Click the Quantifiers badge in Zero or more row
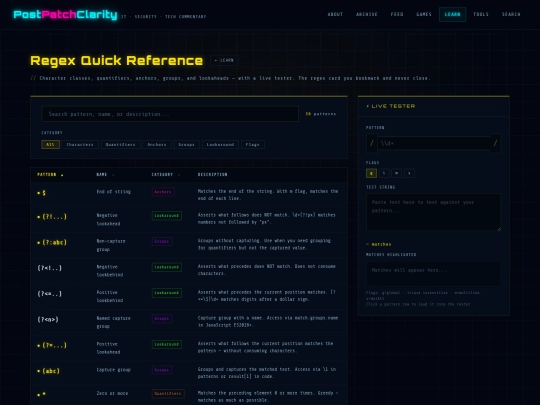Image resolution: width=540 pixels, height=405 pixels. click(168, 393)
